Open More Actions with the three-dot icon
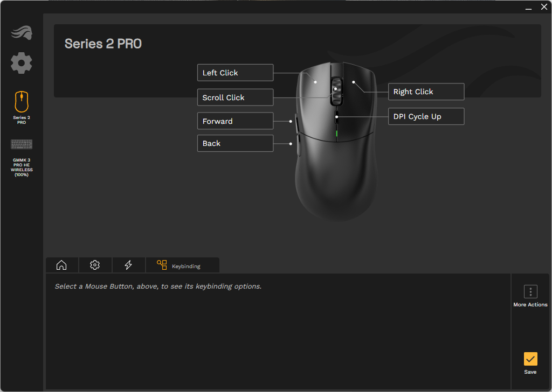 pyautogui.click(x=530, y=291)
